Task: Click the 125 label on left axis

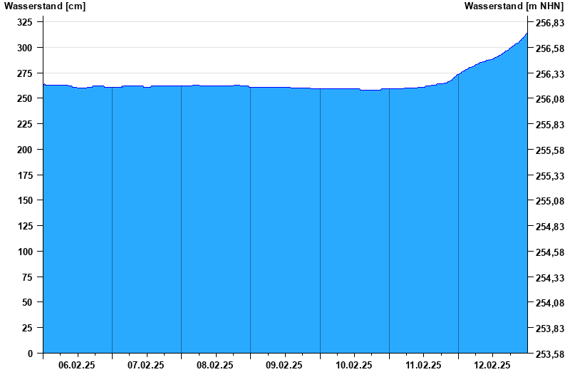Action: 25,226
